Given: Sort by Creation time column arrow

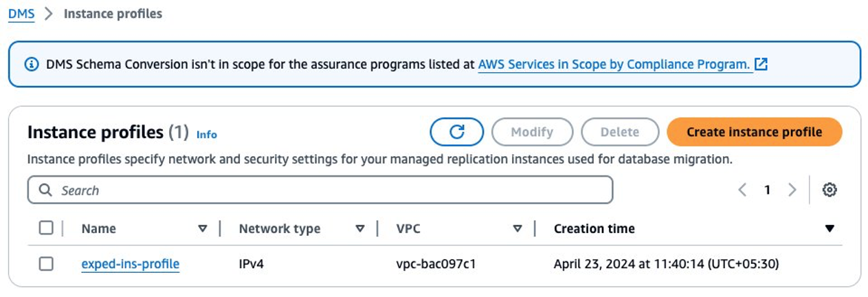Looking at the screenshot, I should (830, 229).
